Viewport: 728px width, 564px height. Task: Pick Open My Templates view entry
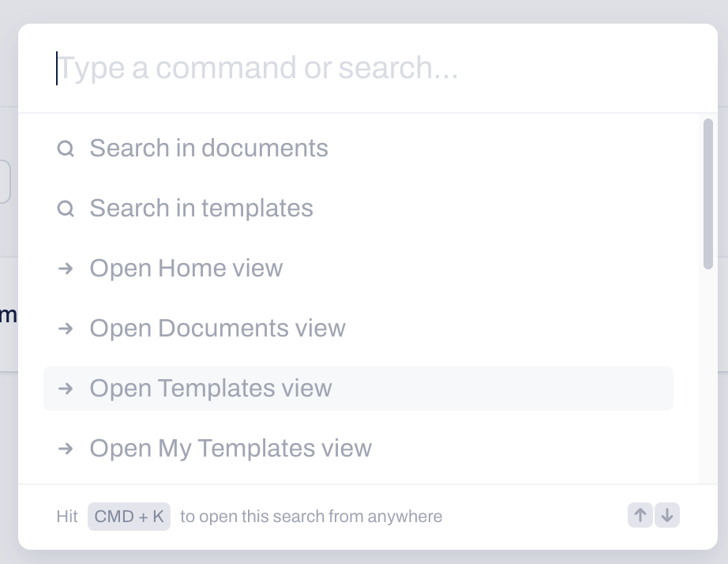(358, 449)
